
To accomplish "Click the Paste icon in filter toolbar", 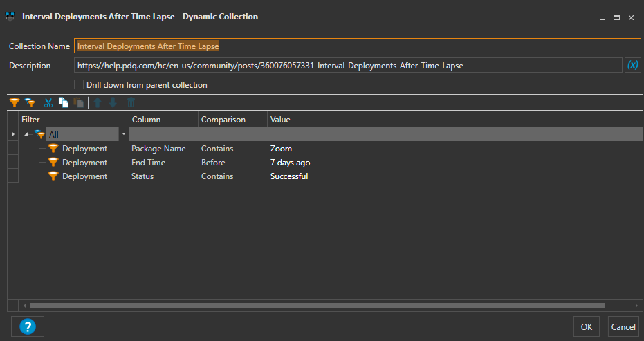I will 78,102.
